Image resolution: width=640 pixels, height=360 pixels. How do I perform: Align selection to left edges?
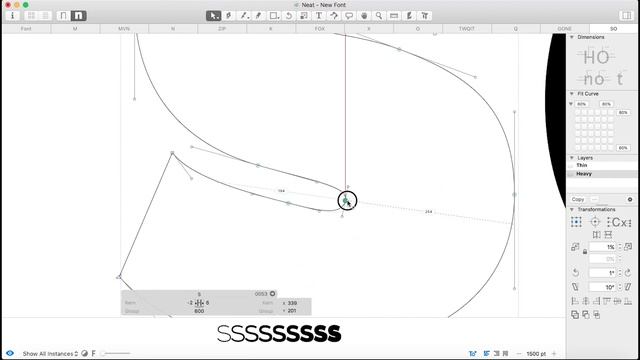575,301
